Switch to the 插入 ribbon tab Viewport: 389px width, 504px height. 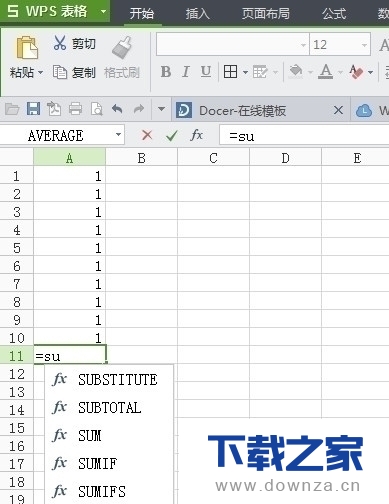coord(197,13)
